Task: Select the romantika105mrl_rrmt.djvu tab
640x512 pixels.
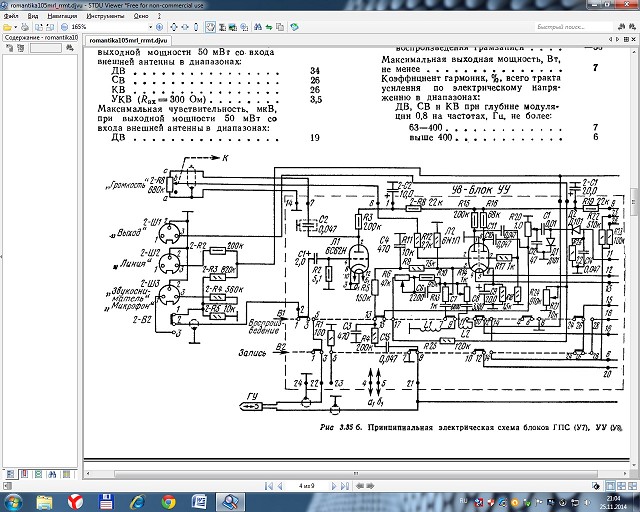Action: point(128,41)
